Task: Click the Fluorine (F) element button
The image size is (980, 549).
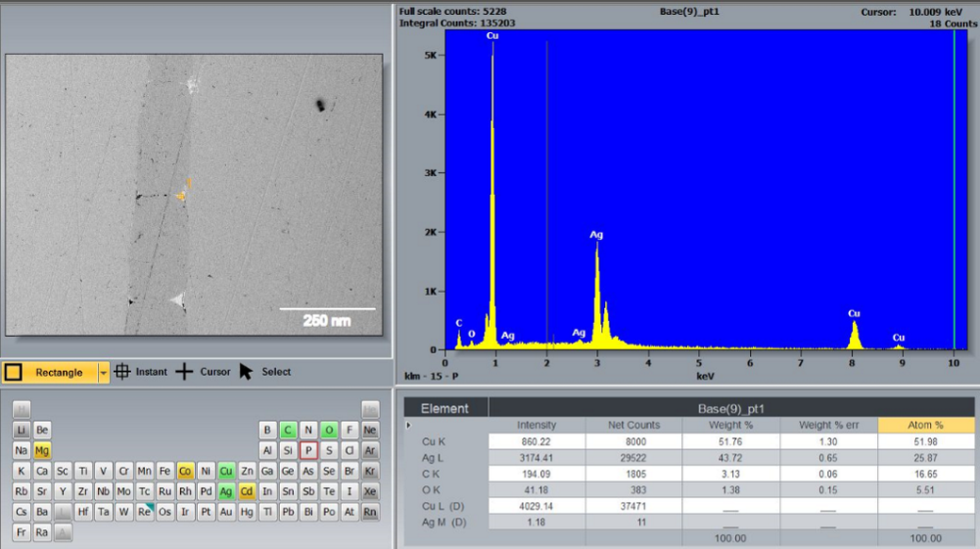Action: (x=350, y=430)
